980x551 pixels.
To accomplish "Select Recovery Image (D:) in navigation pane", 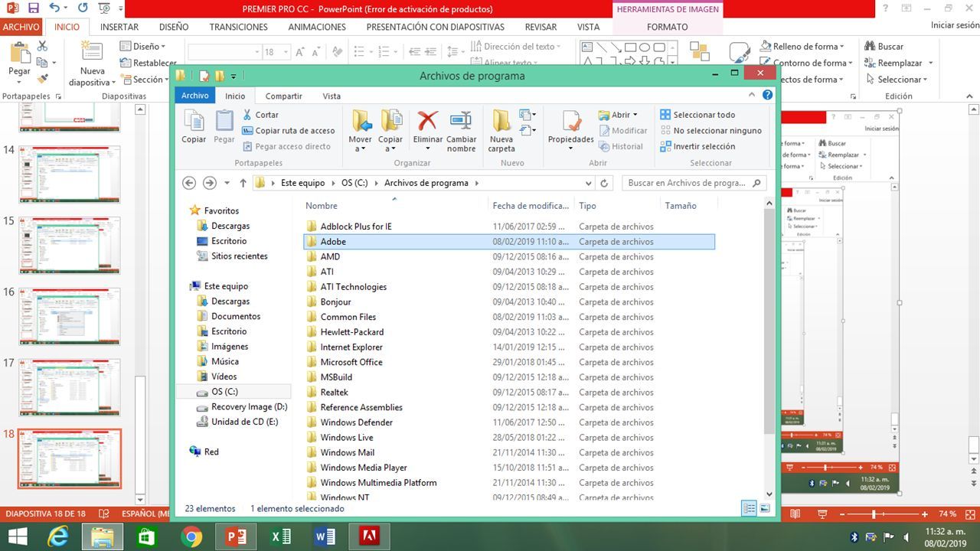I will (241, 407).
